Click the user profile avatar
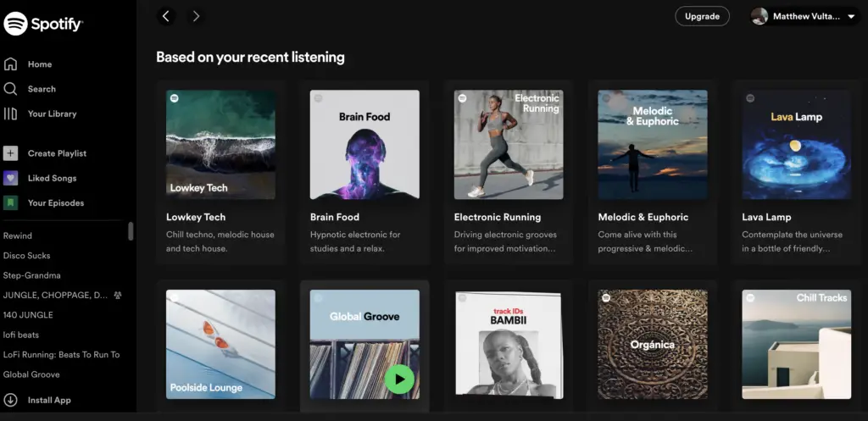The height and width of the screenshot is (421, 868). pos(759,16)
